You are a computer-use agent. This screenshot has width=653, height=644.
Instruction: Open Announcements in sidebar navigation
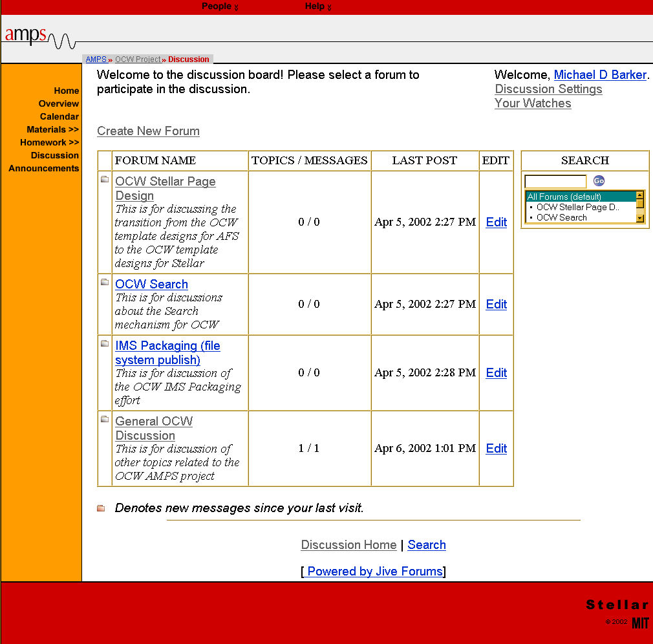tap(43, 168)
